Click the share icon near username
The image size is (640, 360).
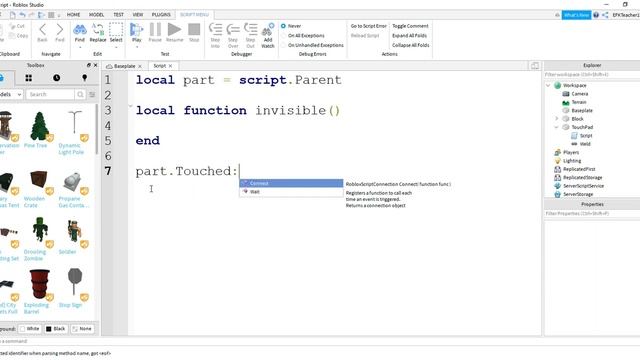[x=605, y=15]
